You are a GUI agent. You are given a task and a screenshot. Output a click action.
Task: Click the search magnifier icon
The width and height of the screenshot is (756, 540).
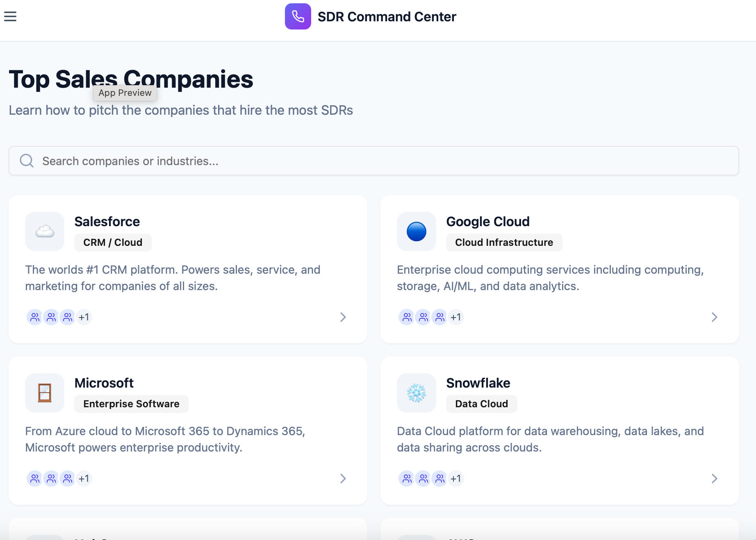click(x=26, y=161)
